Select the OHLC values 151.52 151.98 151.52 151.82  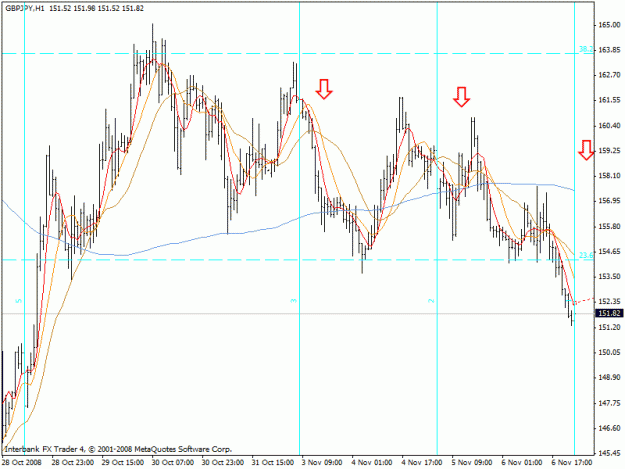[x=96, y=8]
